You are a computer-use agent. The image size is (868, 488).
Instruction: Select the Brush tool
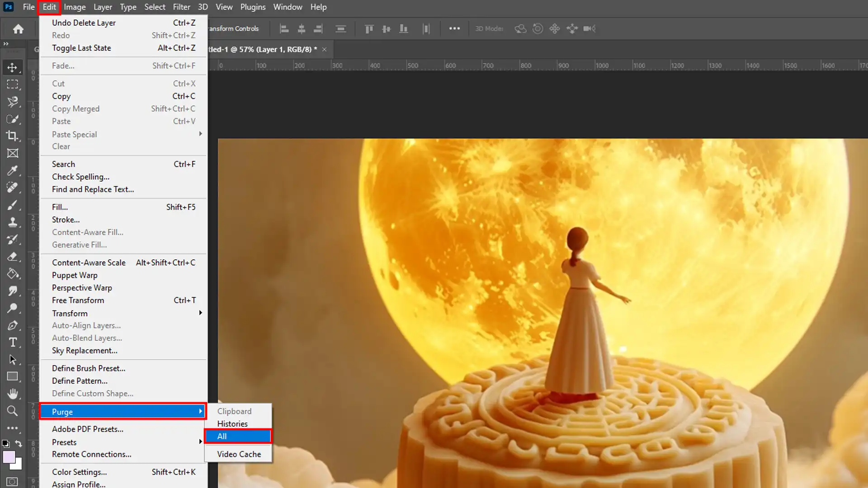tap(12, 205)
